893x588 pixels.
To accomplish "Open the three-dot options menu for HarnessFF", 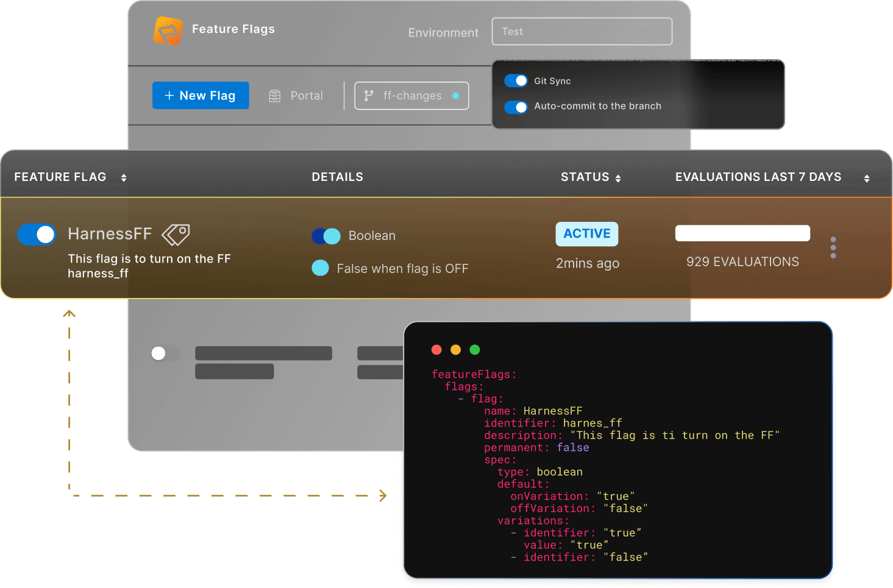I will pos(833,247).
